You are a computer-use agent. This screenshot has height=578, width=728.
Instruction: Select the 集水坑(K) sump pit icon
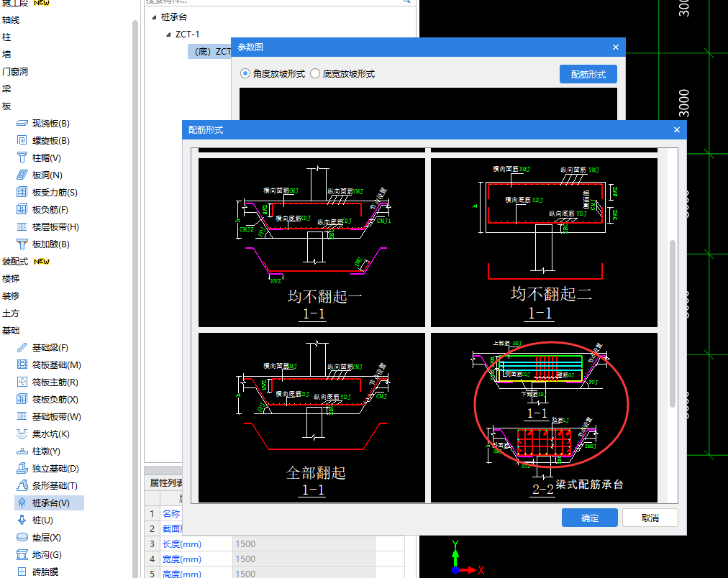(x=22, y=433)
